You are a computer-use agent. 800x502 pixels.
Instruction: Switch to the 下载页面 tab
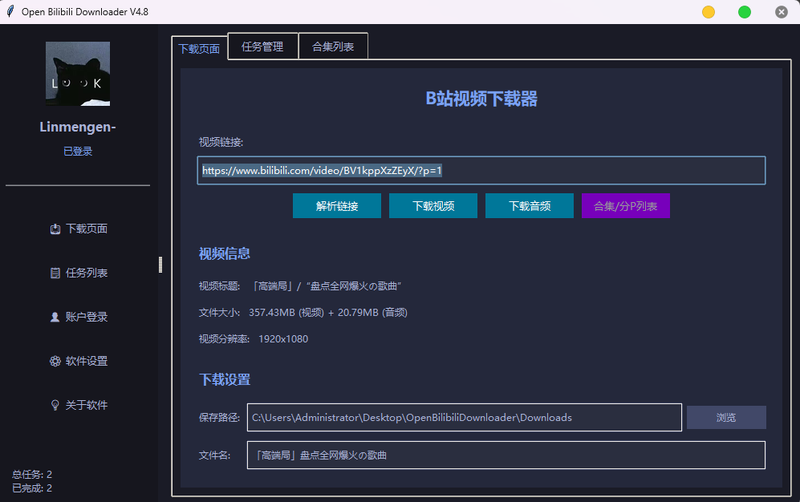point(199,48)
